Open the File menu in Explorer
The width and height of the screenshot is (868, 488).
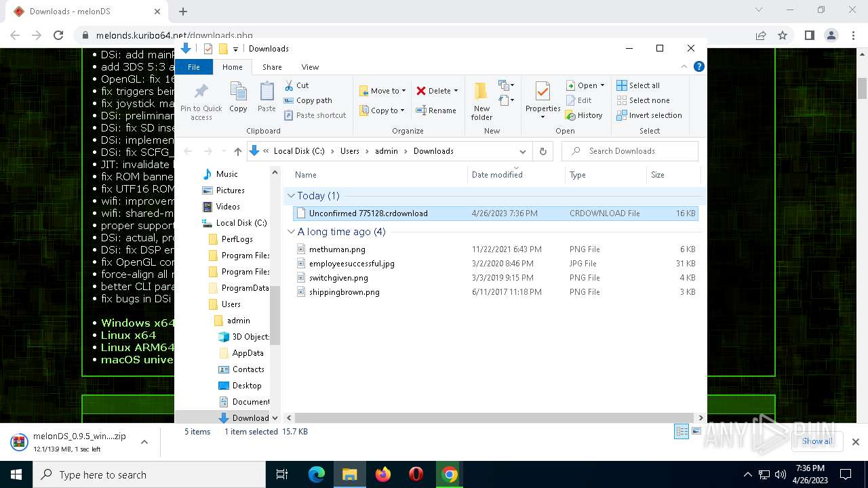click(194, 67)
